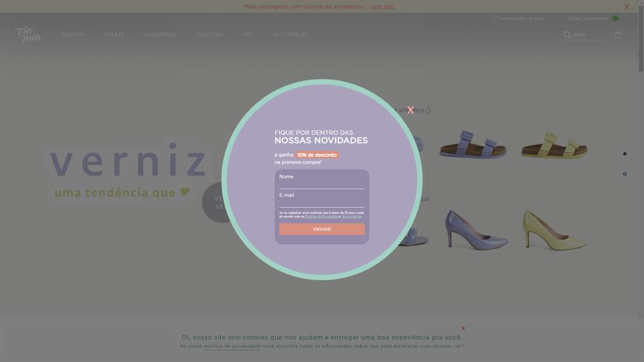Select the second carousel dot indicator
The width and height of the screenshot is (644, 362).
pos(625,174)
